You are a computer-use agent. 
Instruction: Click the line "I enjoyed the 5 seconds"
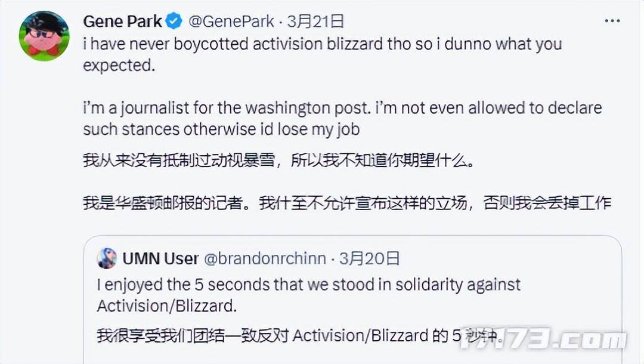(x=308, y=285)
